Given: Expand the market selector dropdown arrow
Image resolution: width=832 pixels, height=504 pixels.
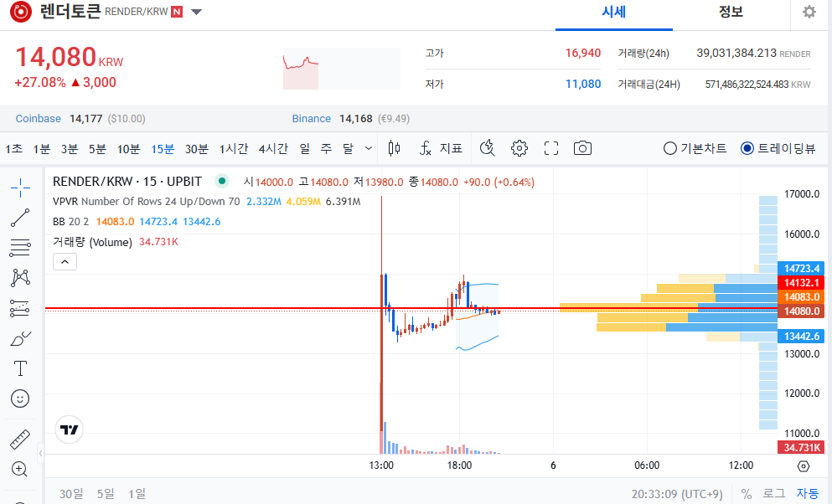Looking at the screenshot, I should click(196, 12).
